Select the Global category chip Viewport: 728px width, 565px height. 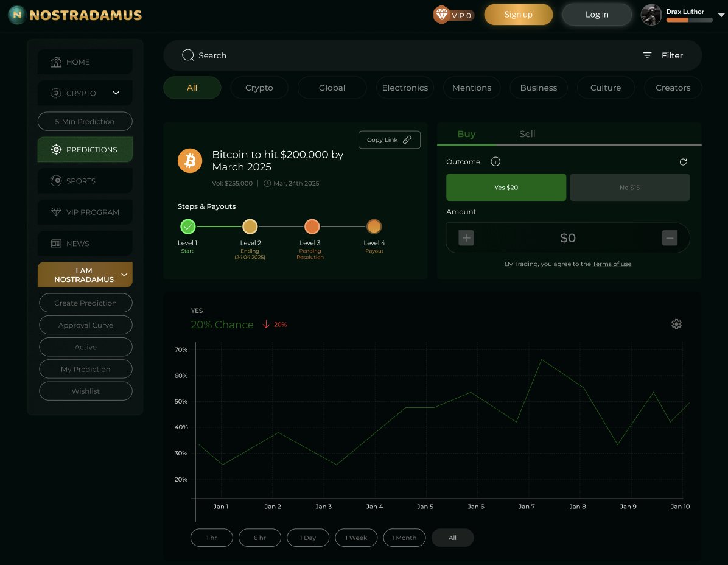(x=332, y=88)
